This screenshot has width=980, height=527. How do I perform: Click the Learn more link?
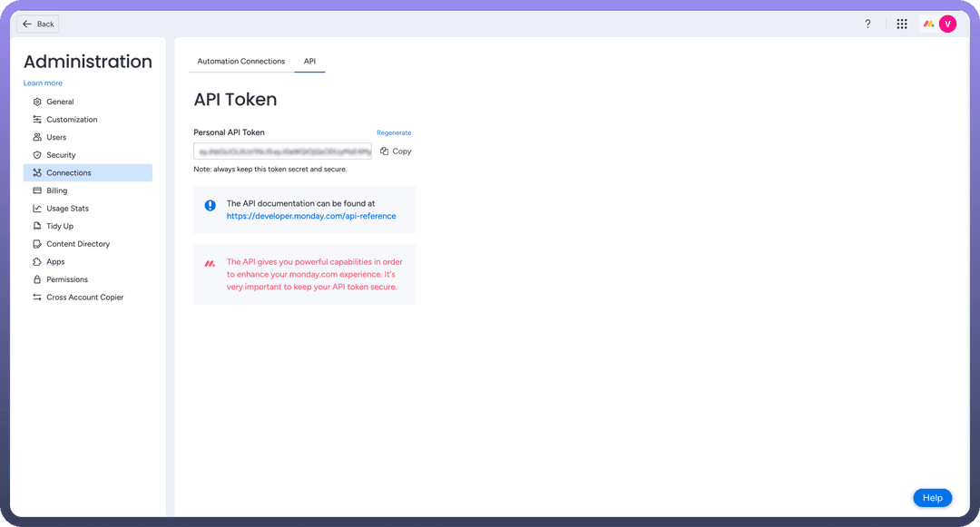(43, 83)
